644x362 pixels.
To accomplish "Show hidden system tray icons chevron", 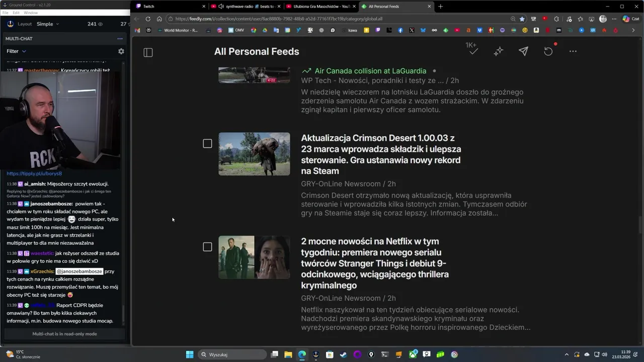I will pyautogui.click(x=567, y=354).
